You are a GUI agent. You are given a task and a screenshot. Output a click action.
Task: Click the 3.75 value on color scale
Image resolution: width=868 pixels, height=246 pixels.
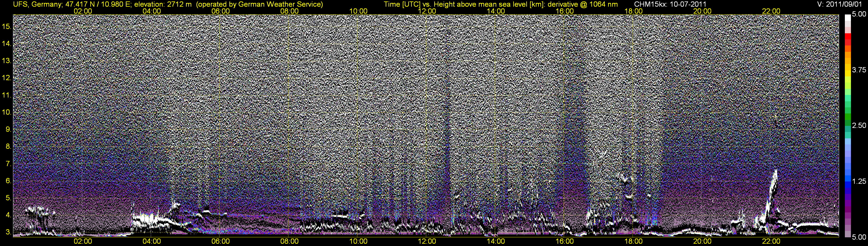[859, 70]
